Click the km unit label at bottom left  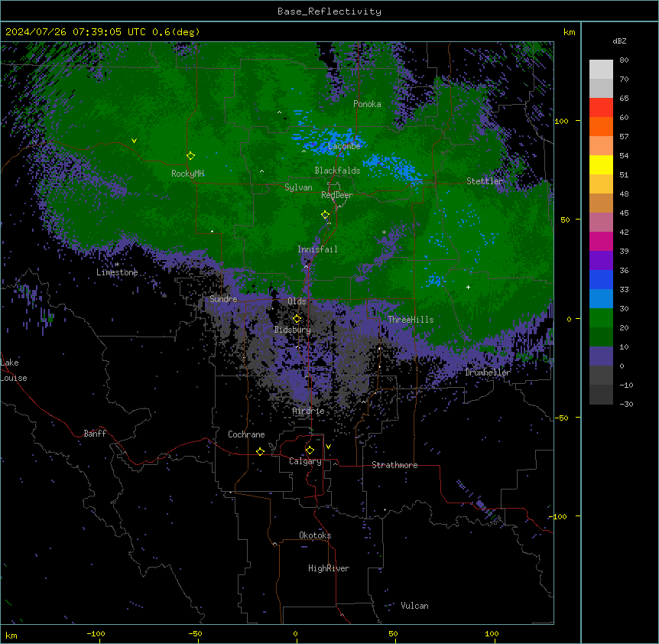11,635
